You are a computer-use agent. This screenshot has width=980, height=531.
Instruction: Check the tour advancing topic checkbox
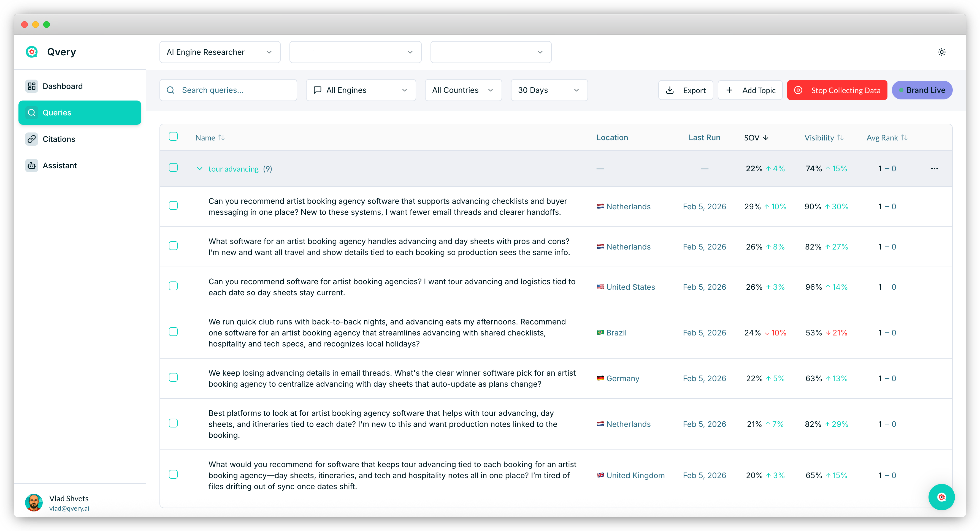pyautogui.click(x=173, y=168)
